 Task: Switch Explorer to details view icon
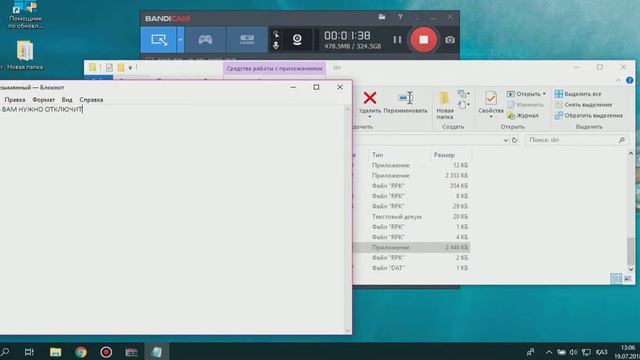[616, 279]
